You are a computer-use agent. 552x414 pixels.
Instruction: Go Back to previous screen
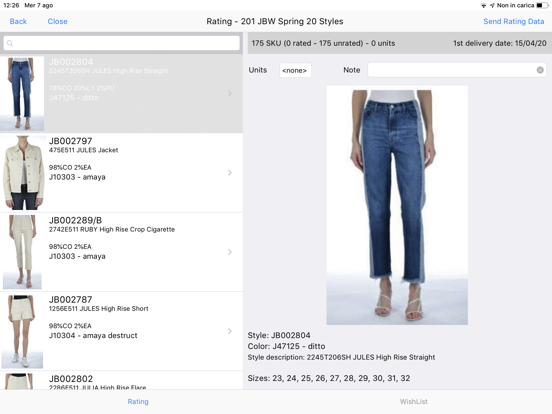coord(18,21)
